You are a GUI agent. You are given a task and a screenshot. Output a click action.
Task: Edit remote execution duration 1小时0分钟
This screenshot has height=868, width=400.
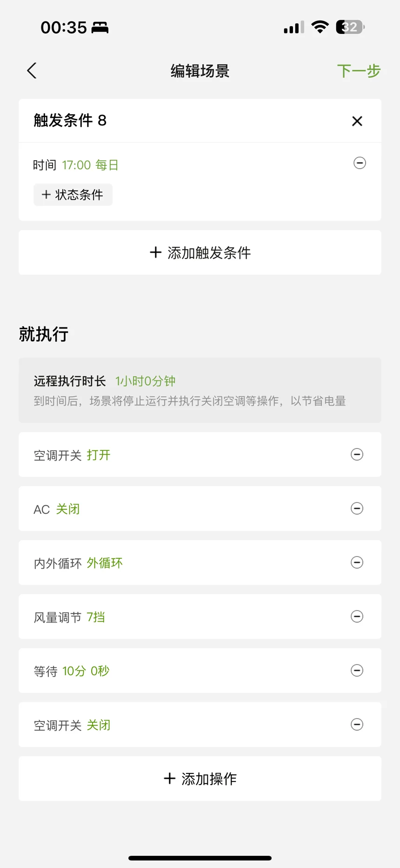(x=145, y=381)
